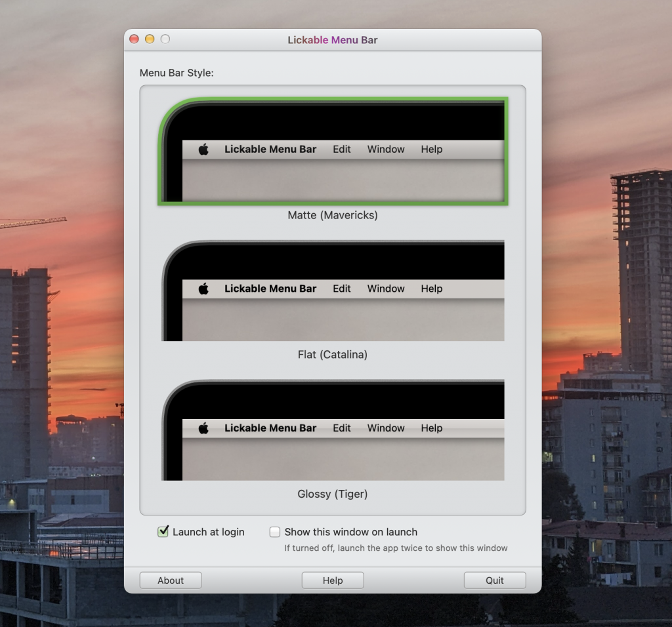The width and height of the screenshot is (672, 627).
Task: Click Help in the Glossy preview menu bar
Action: click(432, 428)
